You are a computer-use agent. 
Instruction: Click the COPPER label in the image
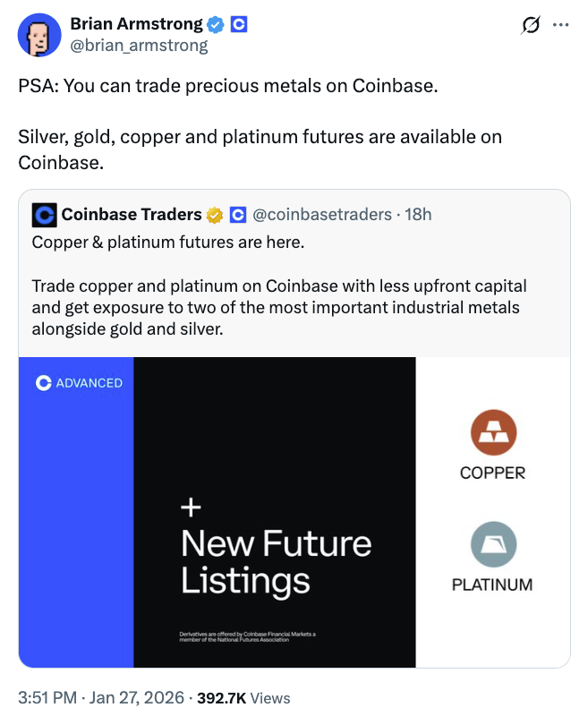[493, 473]
